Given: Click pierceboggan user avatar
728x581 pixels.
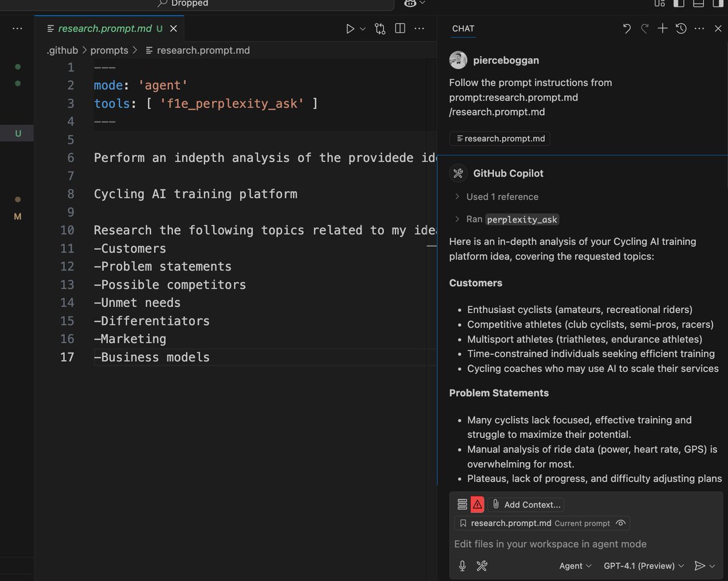Looking at the screenshot, I should pos(458,60).
